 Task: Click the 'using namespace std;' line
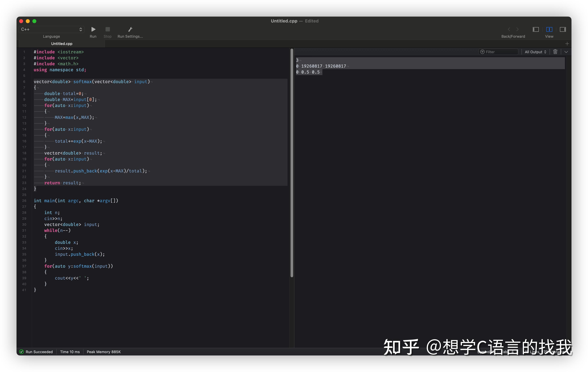coord(60,70)
